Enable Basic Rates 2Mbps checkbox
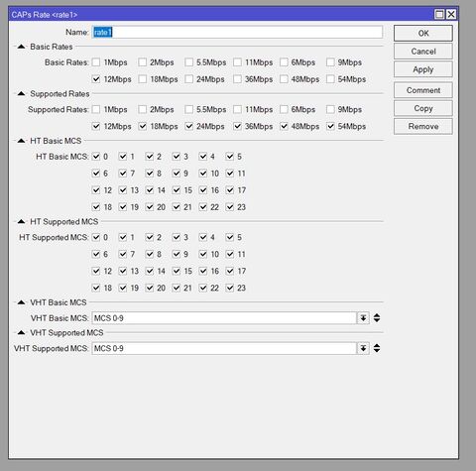 [x=143, y=62]
